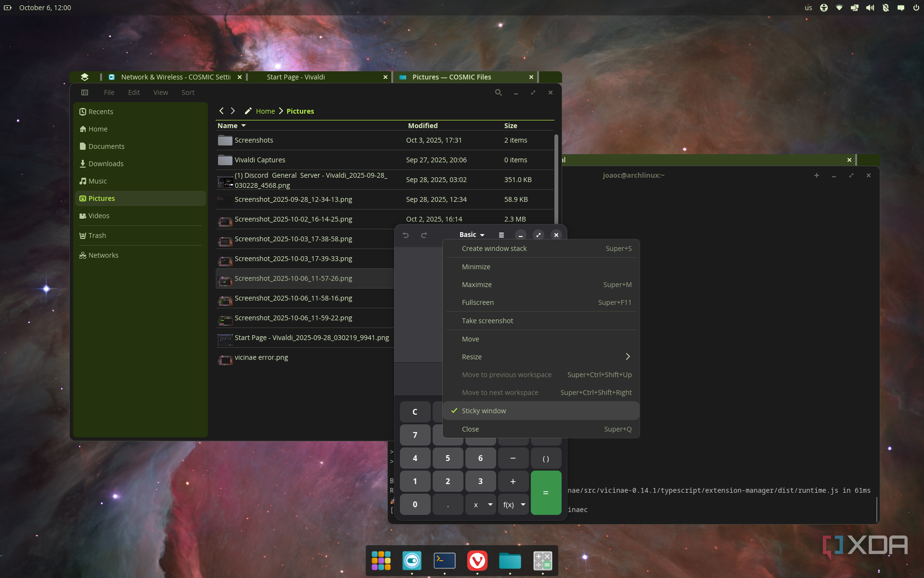Open the Sort menu in COSMIC Files
924x578 pixels.
[188, 92]
